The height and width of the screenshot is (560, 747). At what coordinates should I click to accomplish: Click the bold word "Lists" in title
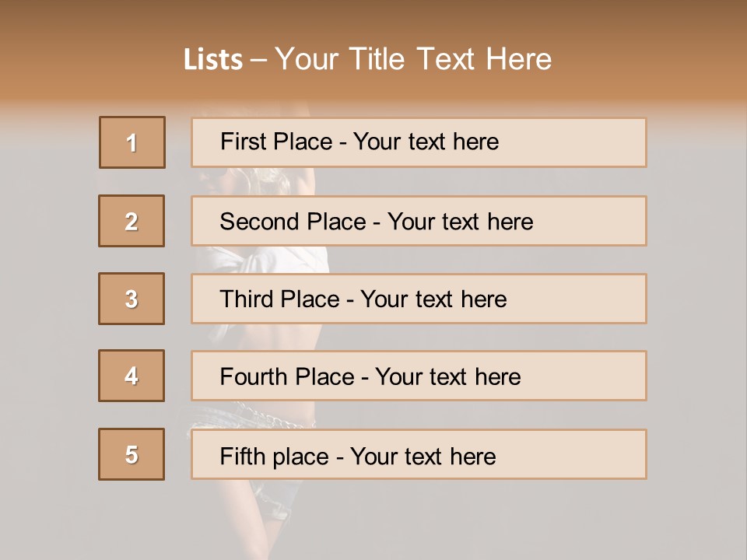[213, 60]
